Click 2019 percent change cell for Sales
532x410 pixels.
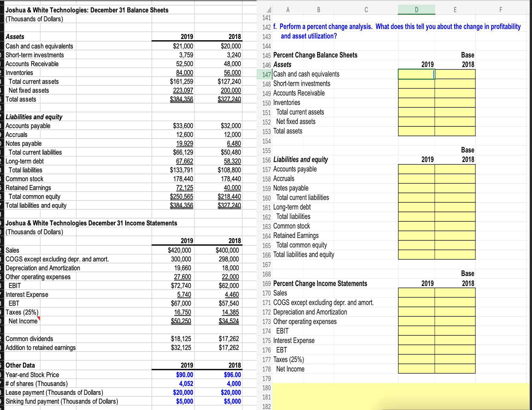(416, 293)
